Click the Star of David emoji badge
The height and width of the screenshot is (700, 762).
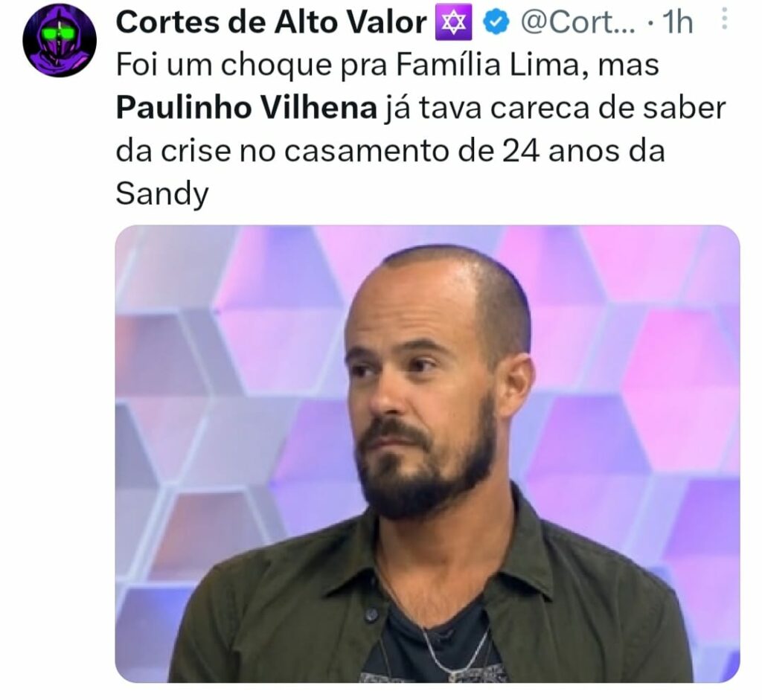pos(455,23)
